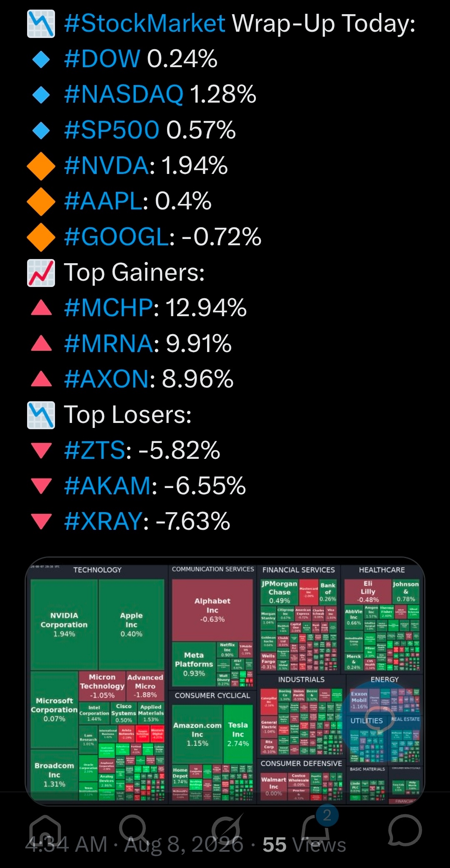Tap the #AKAM hashtag link
This screenshot has width=450, height=868.
107,486
